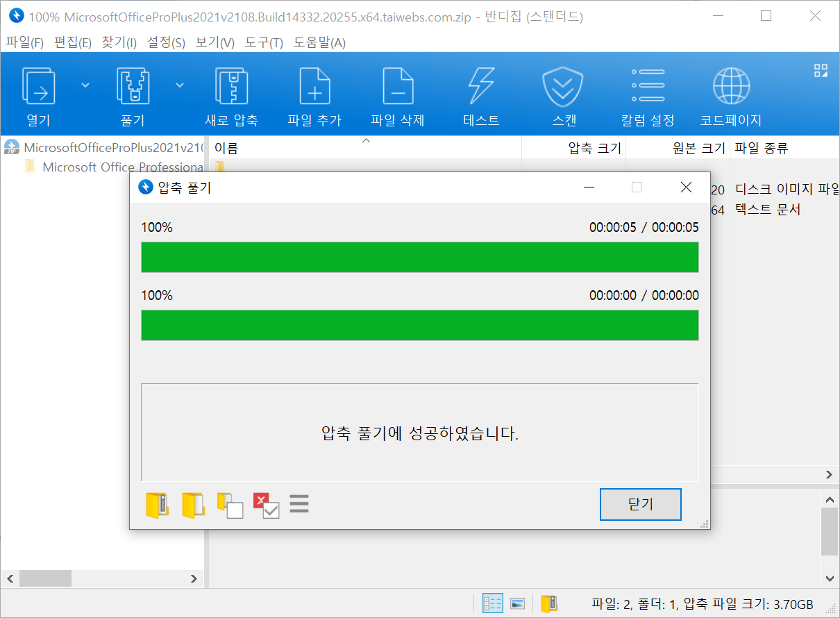Select the MicrosoftOfficeProPlus2021 zip root tree node
Image resolution: width=840 pixels, height=618 pixels.
[103, 147]
